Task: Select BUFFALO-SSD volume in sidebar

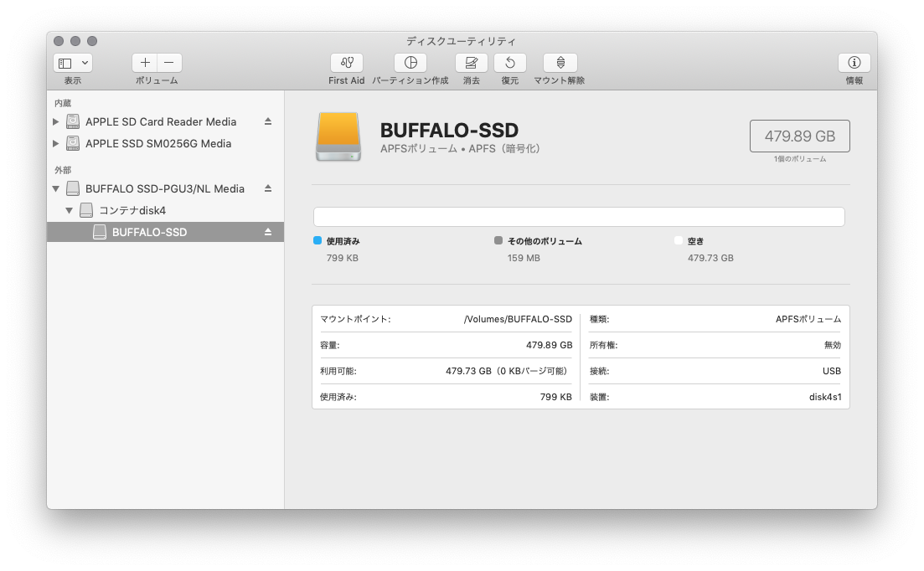Action: (166, 232)
